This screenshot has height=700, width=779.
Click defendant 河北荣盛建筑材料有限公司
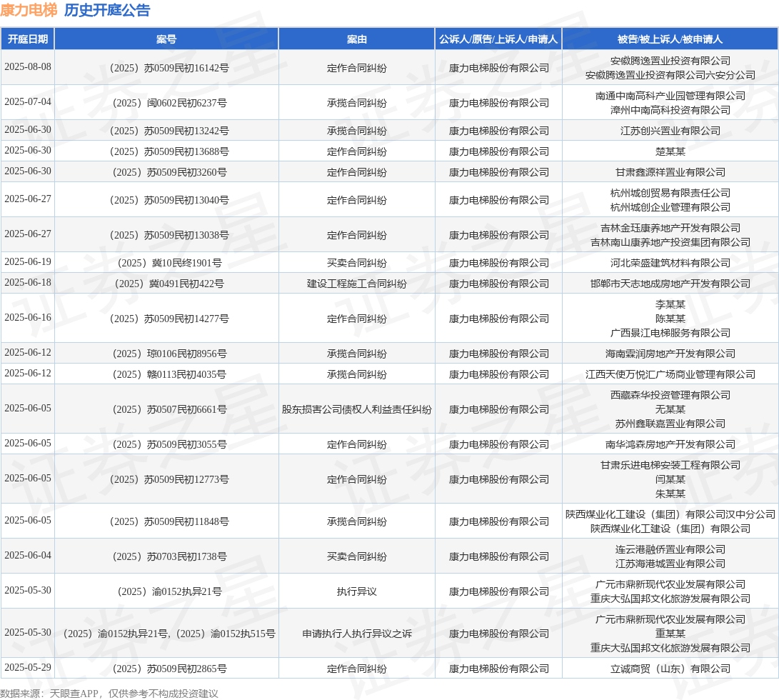coord(670,263)
